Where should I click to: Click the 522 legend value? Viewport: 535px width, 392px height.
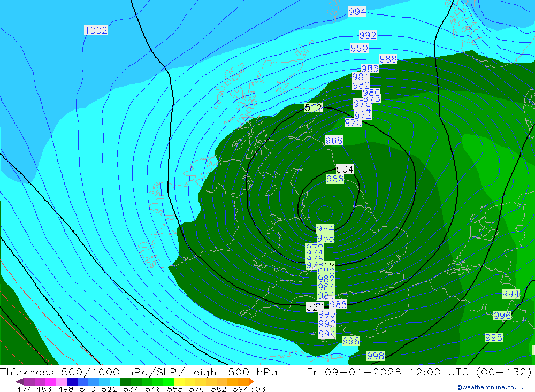pos(109,389)
